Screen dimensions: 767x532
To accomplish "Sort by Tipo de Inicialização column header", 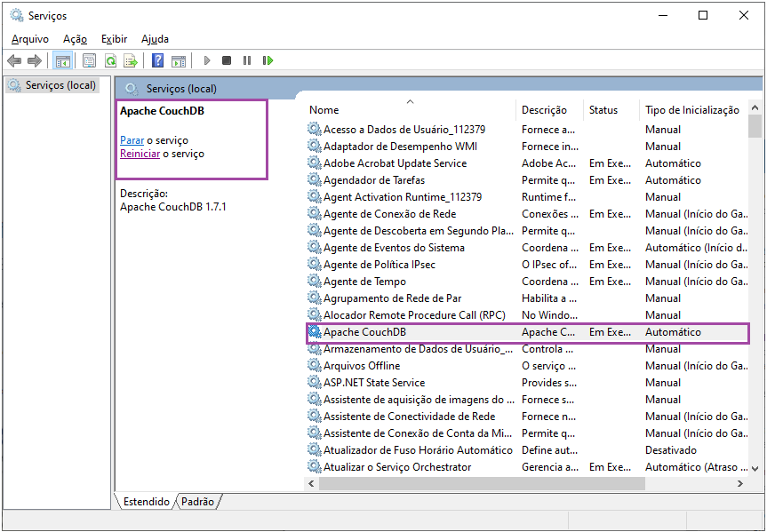I will click(x=693, y=110).
